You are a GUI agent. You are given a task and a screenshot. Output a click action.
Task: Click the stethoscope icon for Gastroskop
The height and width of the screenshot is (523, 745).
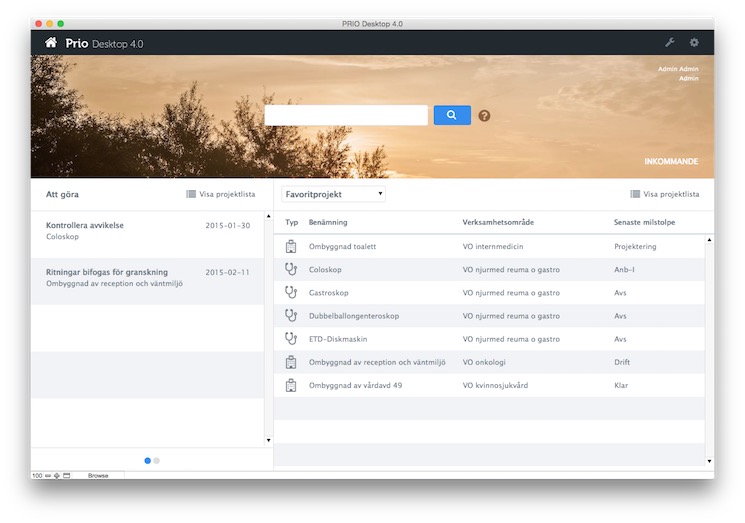click(x=292, y=292)
